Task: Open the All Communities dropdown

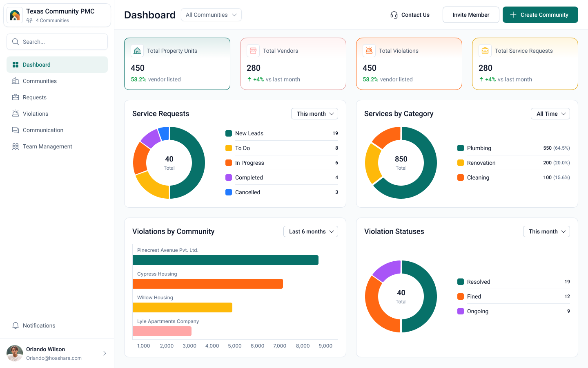Action: pos(211,14)
